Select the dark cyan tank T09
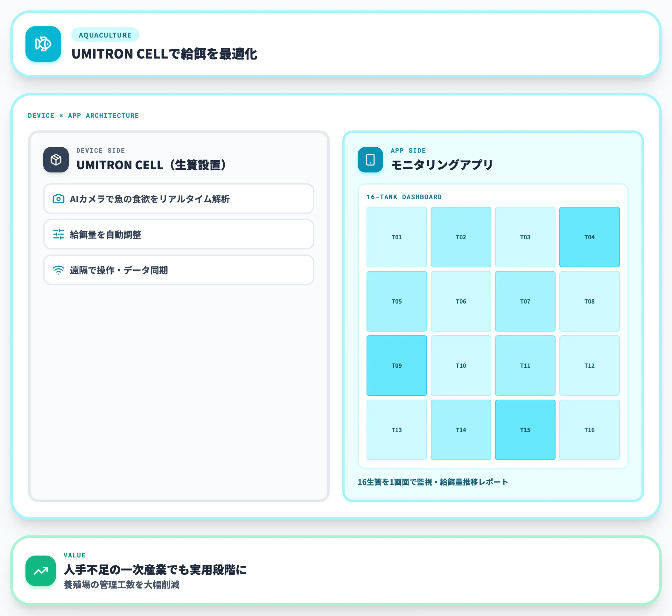Image resolution: width=672 pixels, height=616 pixels. click(397, 366)
